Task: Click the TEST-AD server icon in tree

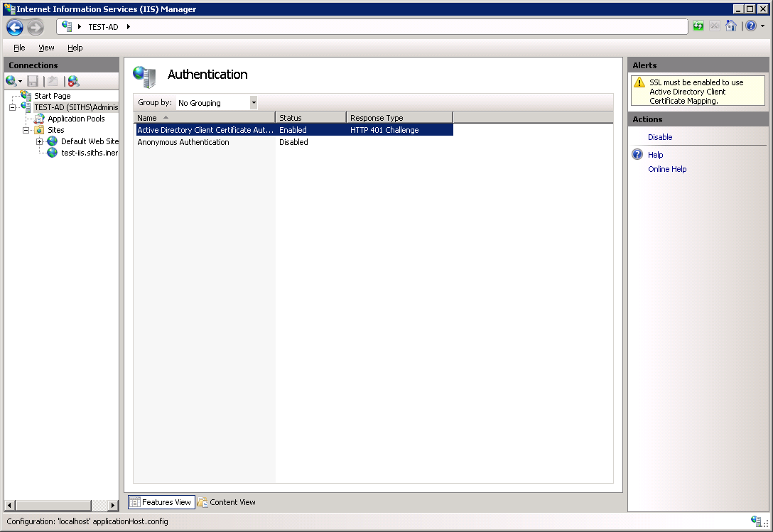Action: coord(26,107)
